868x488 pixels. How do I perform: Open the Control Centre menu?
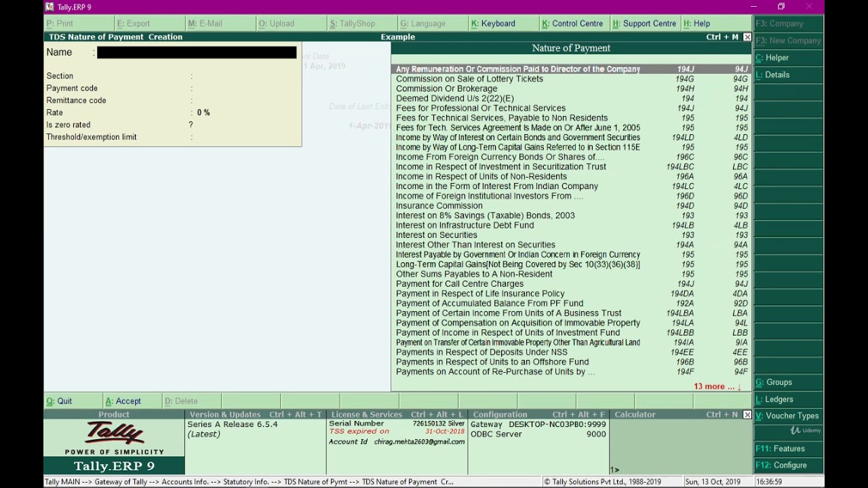coord(572,24)
